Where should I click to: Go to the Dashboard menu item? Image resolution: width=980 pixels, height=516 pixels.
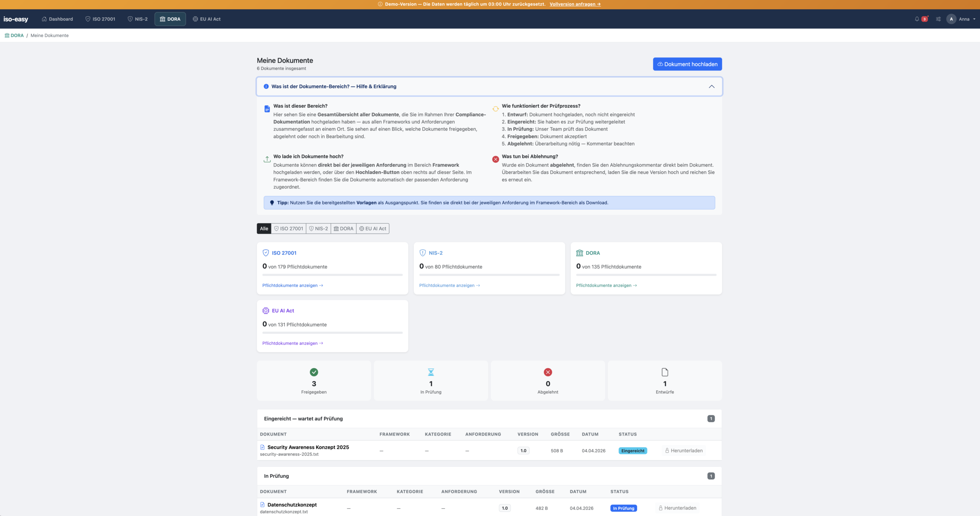coord(57,19)
